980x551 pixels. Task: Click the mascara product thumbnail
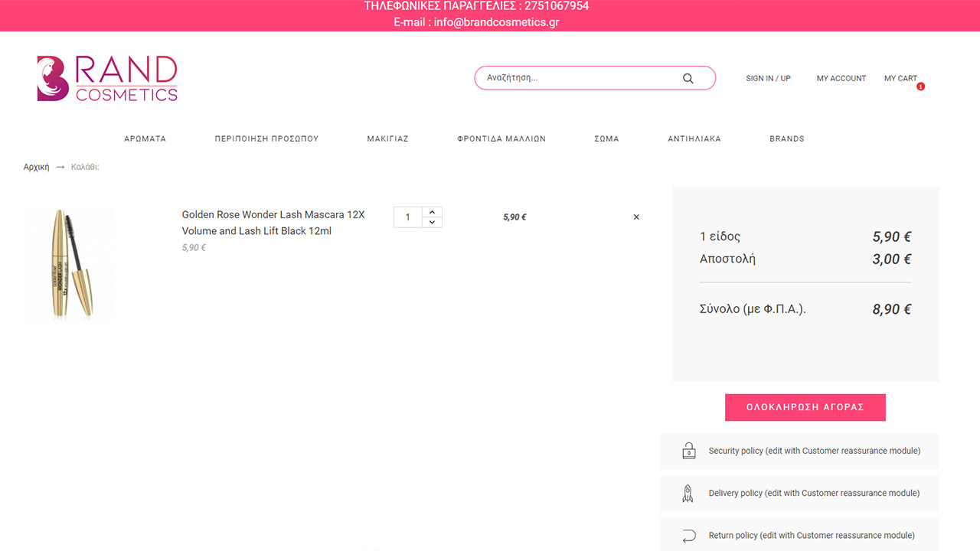(69, 264)
